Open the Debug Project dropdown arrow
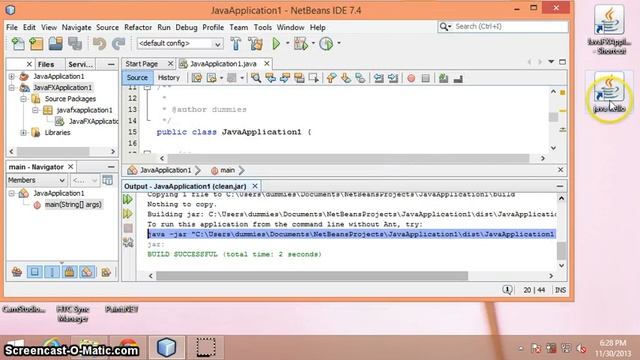Viewport: 640px width, 360px height. click(313, 43)
